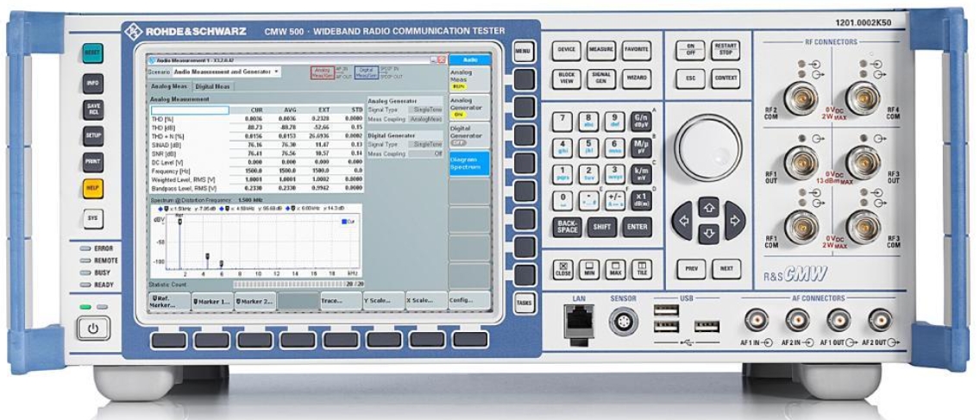The height and width of the screenshot is (420, 980).
Task: Hit the TILE window key
Action: pyautogui.click(x=641, y=269)
